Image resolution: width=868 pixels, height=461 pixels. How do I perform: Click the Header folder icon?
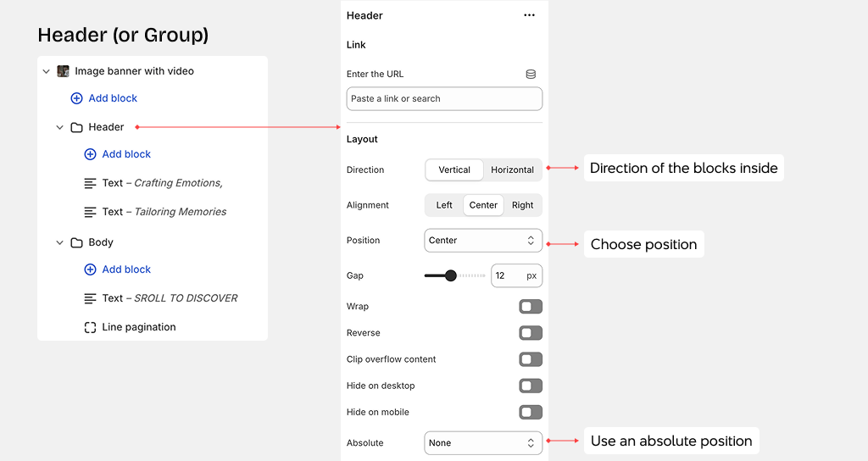coord(76,127)
